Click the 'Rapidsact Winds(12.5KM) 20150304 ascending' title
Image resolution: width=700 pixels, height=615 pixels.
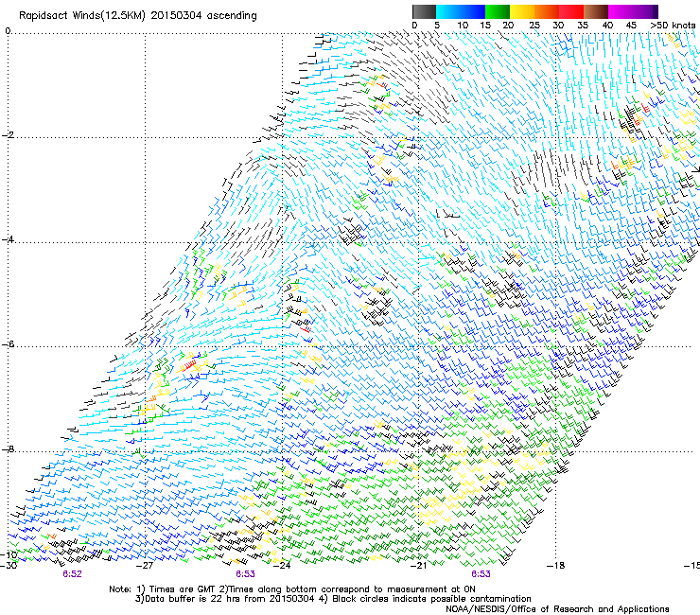click(137, 16)
